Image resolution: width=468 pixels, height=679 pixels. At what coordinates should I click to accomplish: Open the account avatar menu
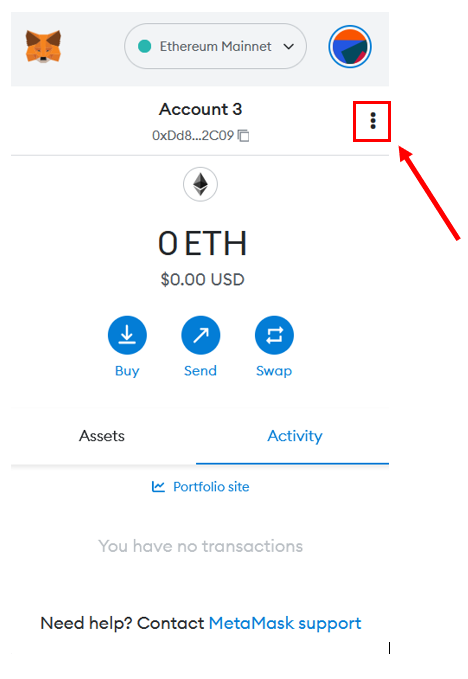[350, 46]
